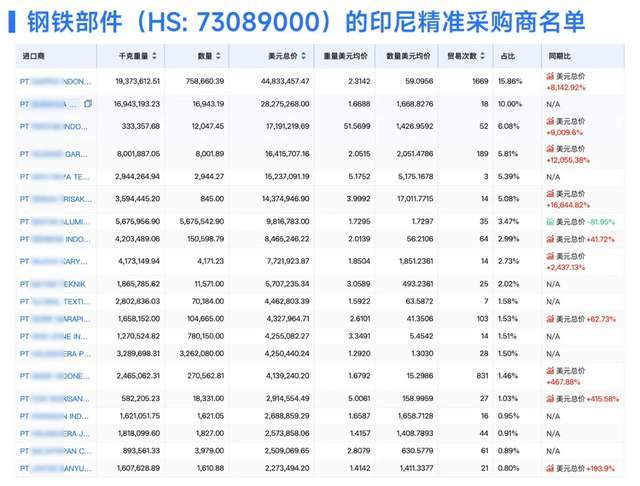Screen dimensions: 640x486
Task: Click the trend icon beside +193.9%
Action: [x=550, y=468]
